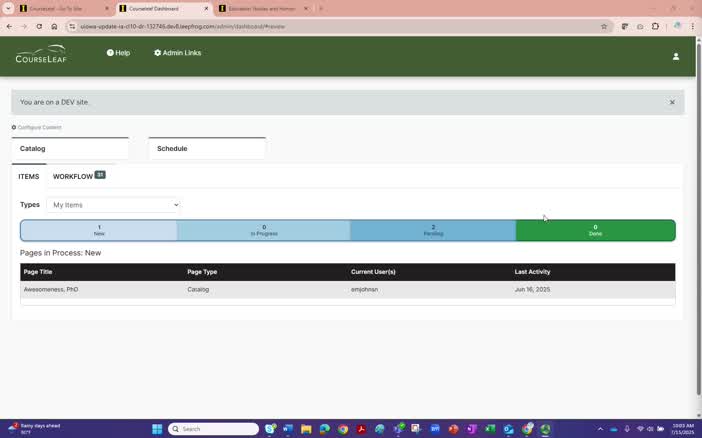Click the browser back arrow

click(9, 26)
